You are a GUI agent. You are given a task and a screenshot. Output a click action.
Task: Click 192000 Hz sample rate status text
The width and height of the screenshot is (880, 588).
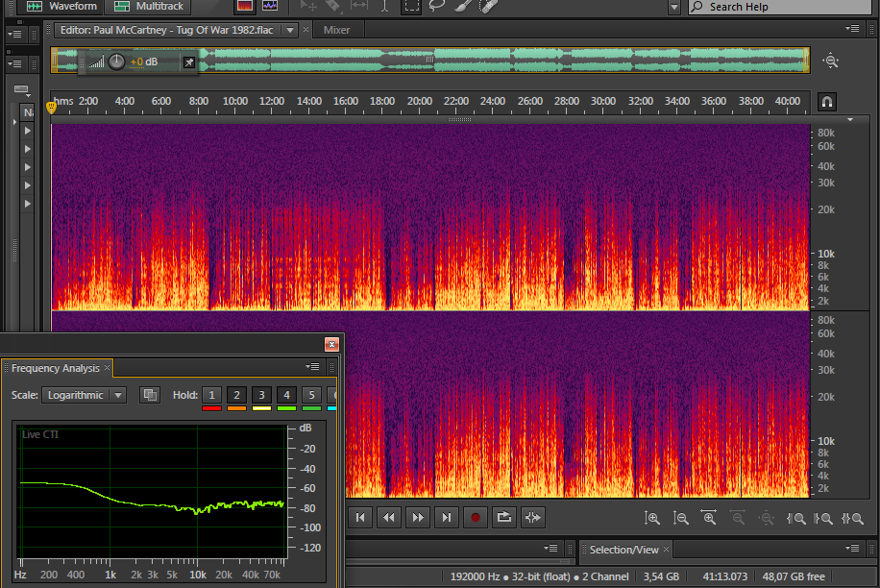(475, 576)
